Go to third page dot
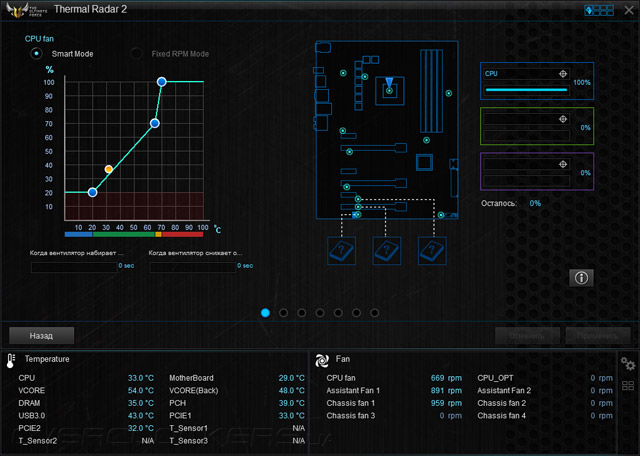 pyautogui.click(x=302, y=313)
